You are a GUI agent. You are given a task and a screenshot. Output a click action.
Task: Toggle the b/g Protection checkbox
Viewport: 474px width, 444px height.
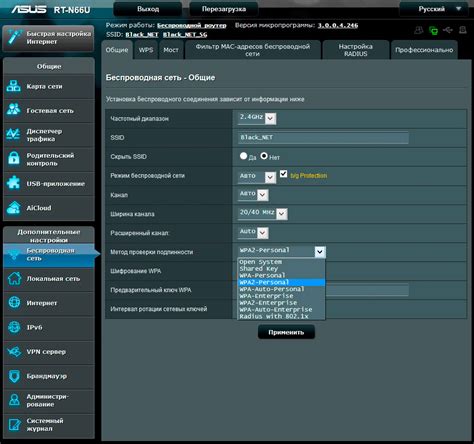pos(283,174)
